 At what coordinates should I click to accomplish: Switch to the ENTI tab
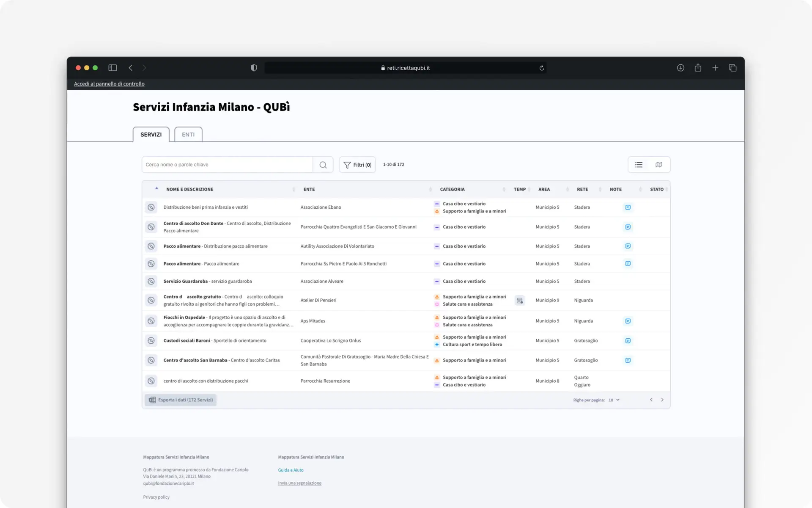point(188,135)
